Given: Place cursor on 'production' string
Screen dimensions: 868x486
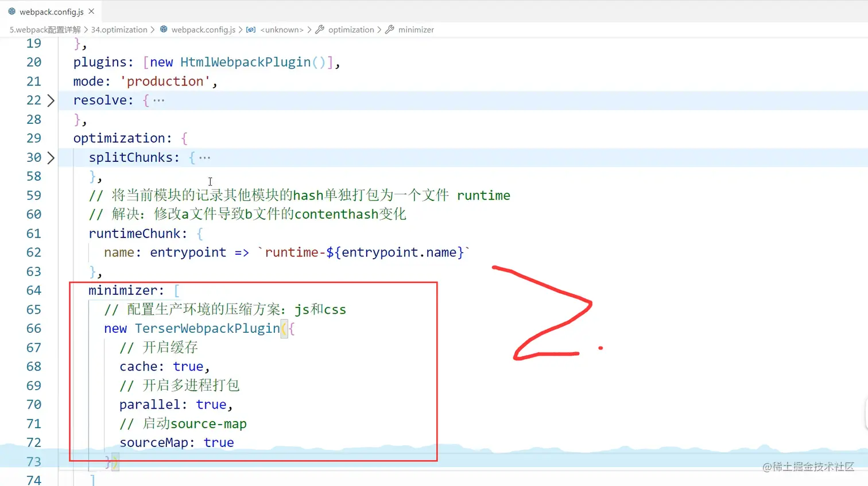Looking at the screenshot, I should click(x=165, y=81).
